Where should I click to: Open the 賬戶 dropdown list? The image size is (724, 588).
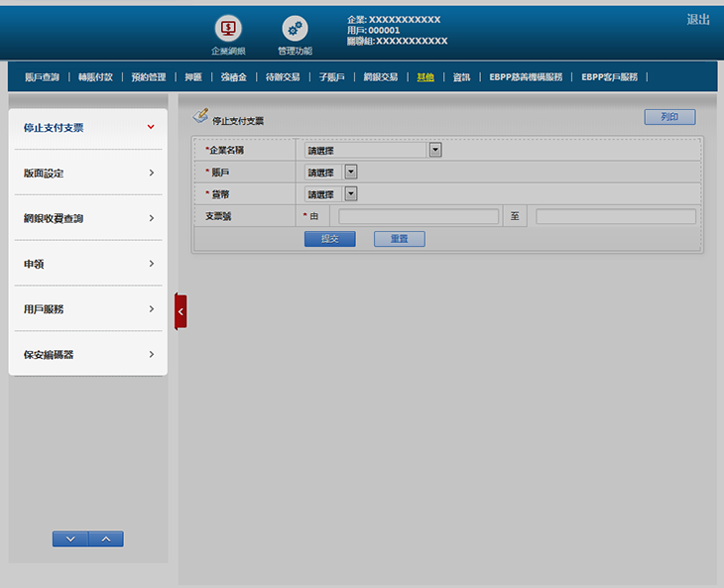point(350,172)
